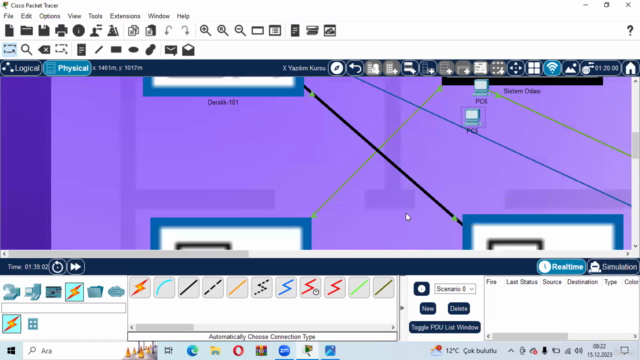Switch to Simulation mode
Image resolution: width=640 pixels, height=360 pixels.
point(613,267)
